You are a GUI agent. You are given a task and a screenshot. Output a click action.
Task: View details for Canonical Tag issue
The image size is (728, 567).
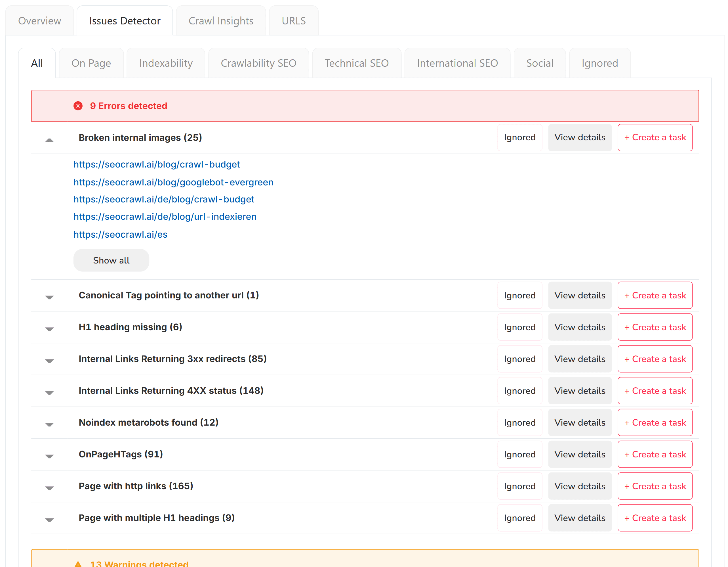(580, 296)
